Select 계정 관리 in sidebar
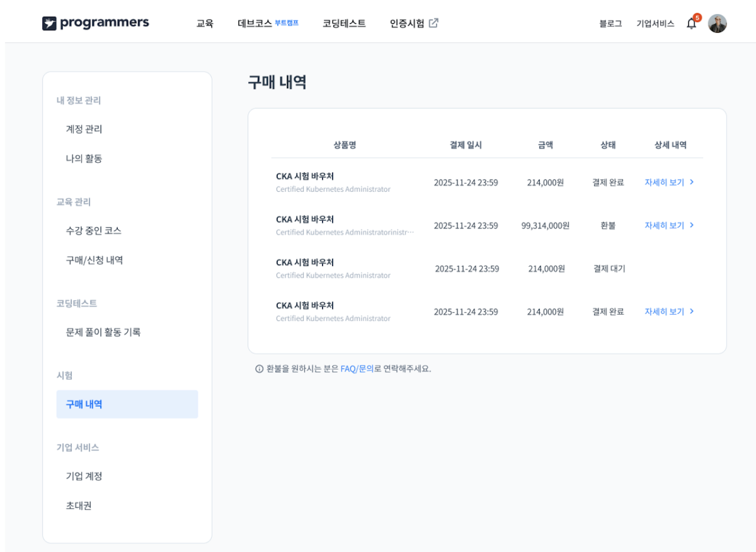Screen dimensions: 756x552 tap(84, 129)
